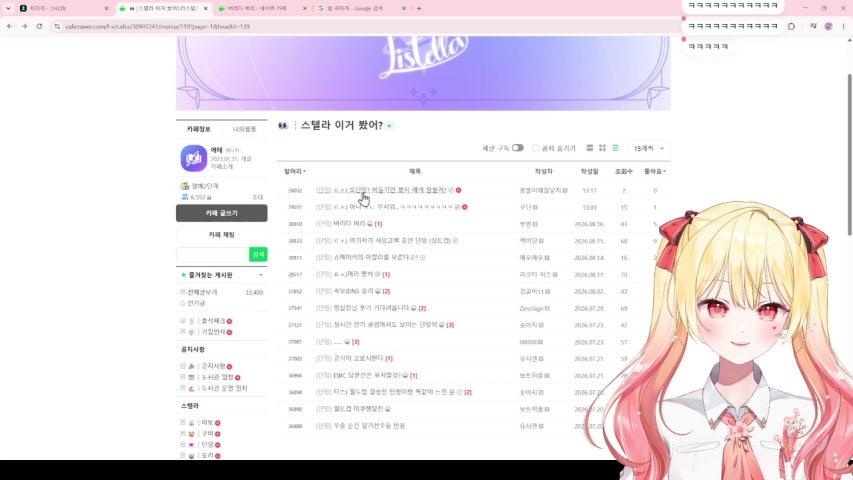Open the EWC post title
The height and width of the screenshot is (480, 853).
(367, 376)
